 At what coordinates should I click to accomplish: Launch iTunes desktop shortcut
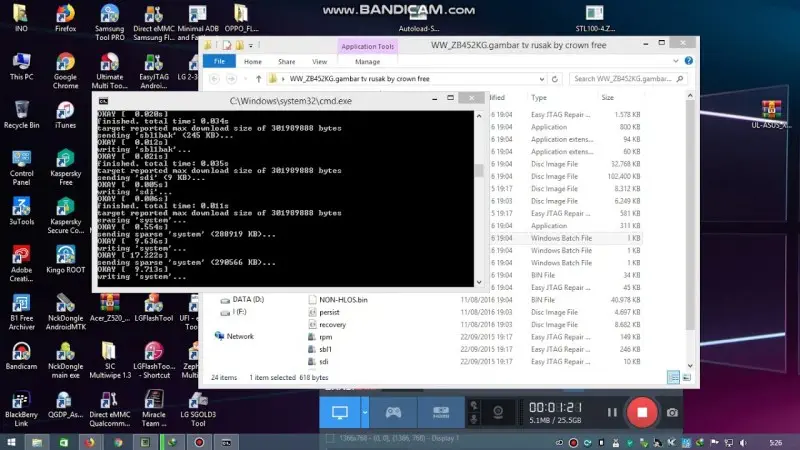coord(65,115)
